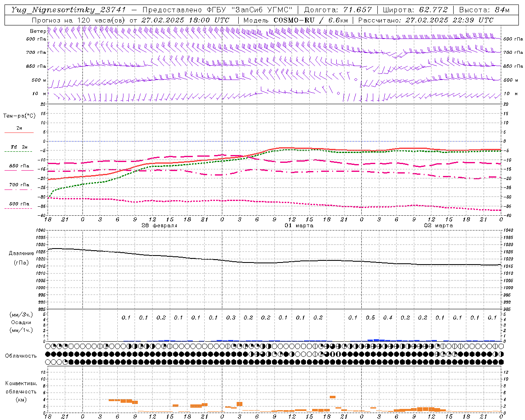
Task: Click the dash-dot line sample under 700 гПа legend
Action: click(19, 189)
